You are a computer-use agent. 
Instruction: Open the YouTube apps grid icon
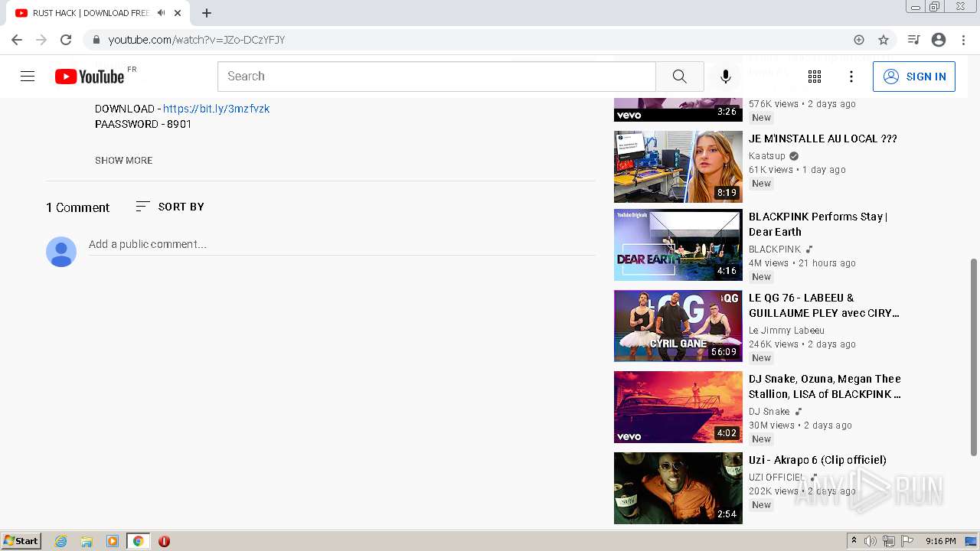(x=815, y=77)
